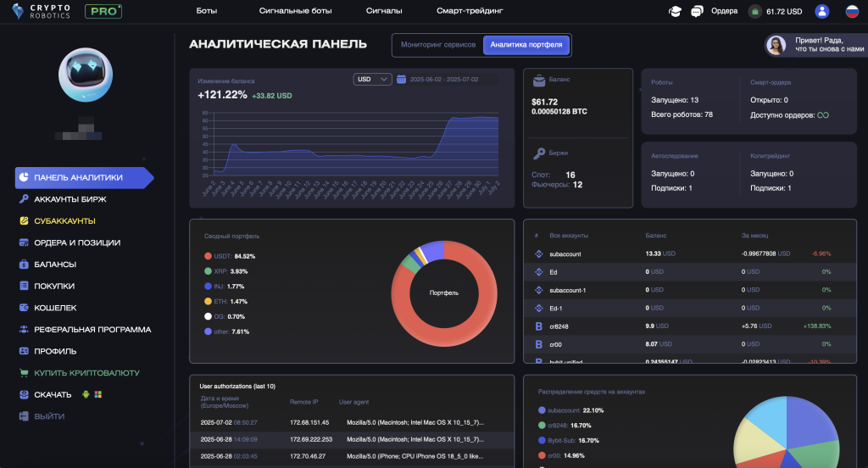The height and width of the screenshot is (468, 868).
Task: Click the wallet icon beside 61.72 USD
Action: pyautogui.click(x=754, y=11)
